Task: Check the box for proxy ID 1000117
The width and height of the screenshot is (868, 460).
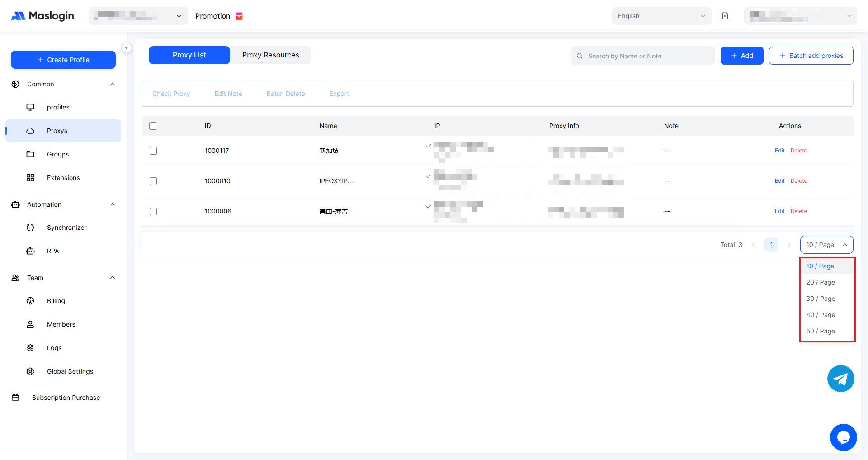Action: 153,151
